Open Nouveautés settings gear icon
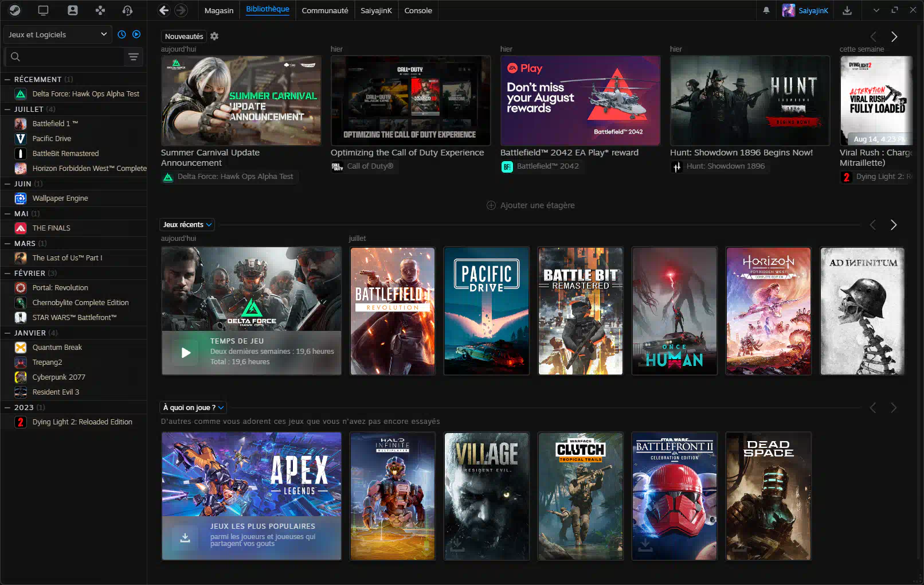This screenshot has width=924, height=585. coord(214,36)
